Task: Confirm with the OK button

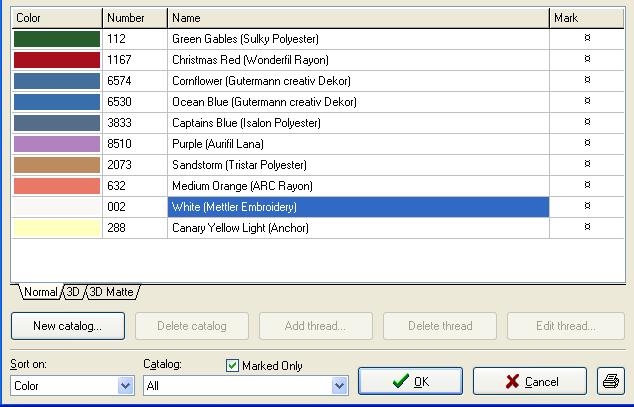Action: point(410,381)
